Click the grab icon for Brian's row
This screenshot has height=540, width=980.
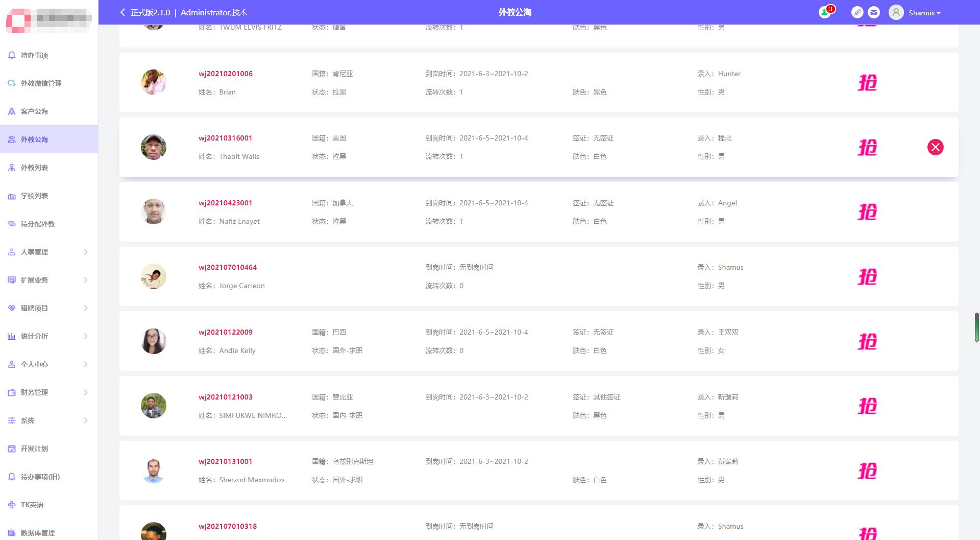point(867,83)
